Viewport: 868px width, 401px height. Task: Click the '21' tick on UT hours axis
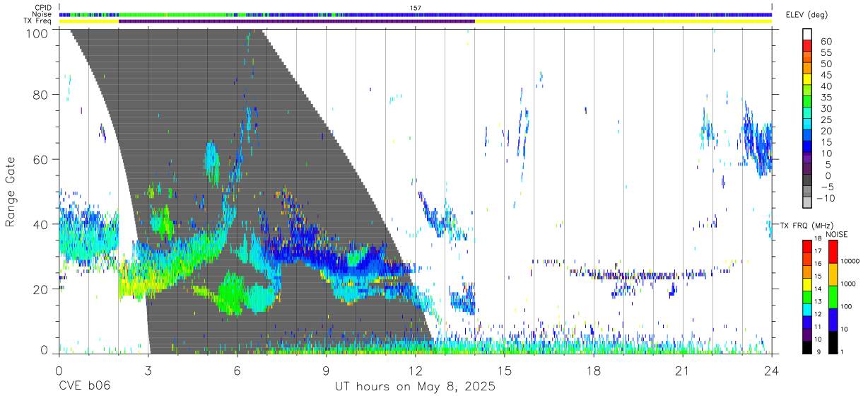click(x=683, y=370)
